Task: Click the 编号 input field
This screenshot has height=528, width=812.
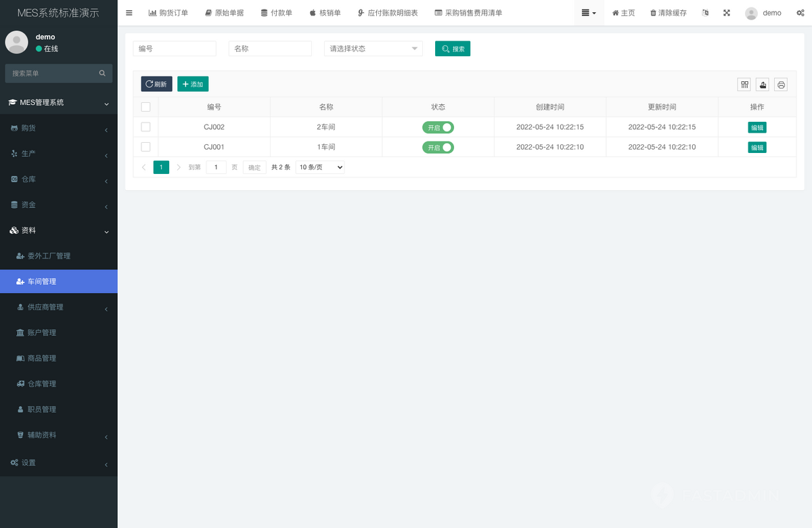Action: tap(175, 48)
